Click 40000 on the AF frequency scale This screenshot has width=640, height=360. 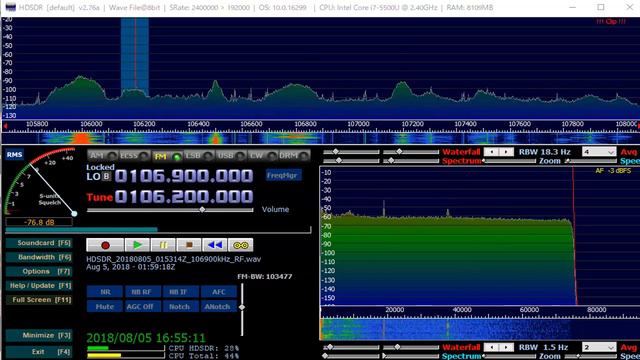462,310
